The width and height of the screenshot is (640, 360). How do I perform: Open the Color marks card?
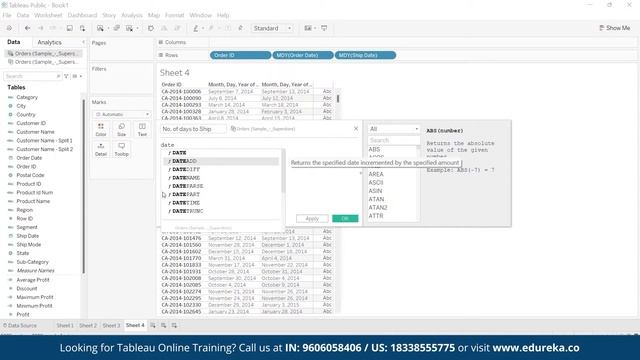101,130
